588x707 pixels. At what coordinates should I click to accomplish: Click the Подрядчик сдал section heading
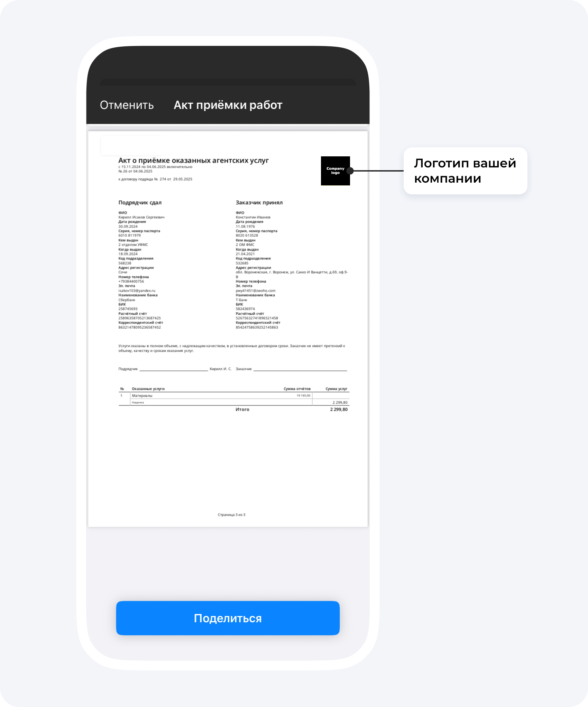pos(140,202)
